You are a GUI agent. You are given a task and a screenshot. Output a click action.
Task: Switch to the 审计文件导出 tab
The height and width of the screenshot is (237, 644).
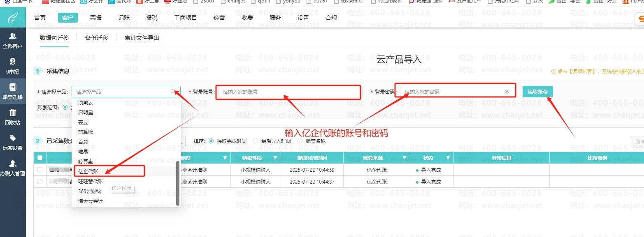[142, 38]
